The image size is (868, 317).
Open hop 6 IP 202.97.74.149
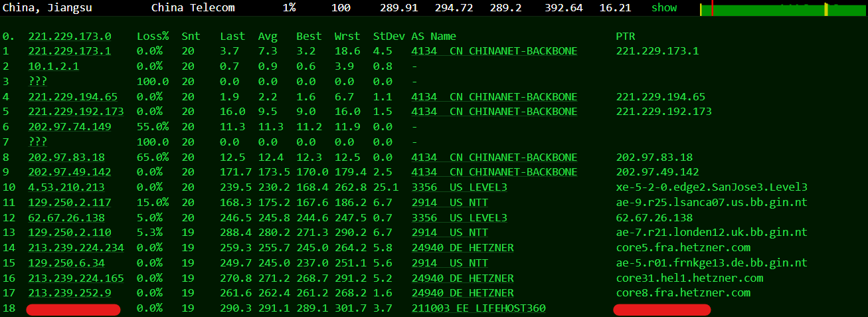(69, 127)
